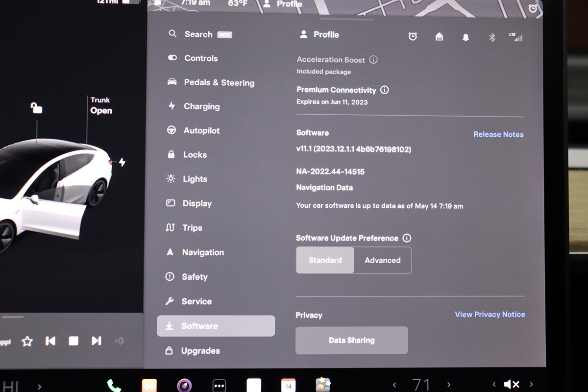
Task: Tap the garage door HomeLink icon
Action: click(x=439, y=37)
